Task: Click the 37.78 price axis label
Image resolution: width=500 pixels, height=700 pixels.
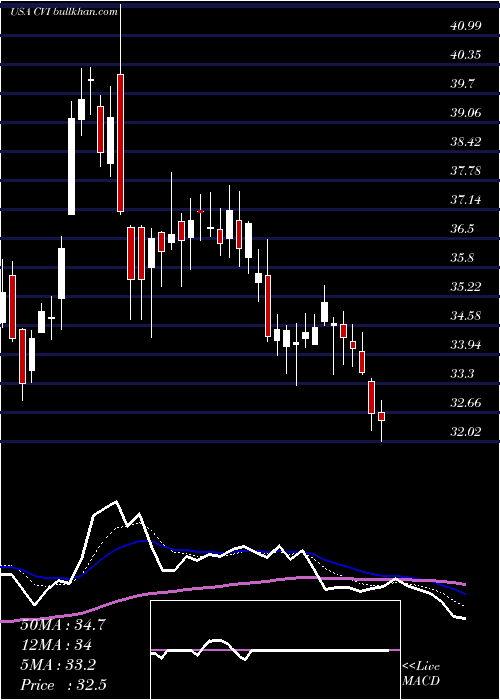Action: click(x=466, y=171)
